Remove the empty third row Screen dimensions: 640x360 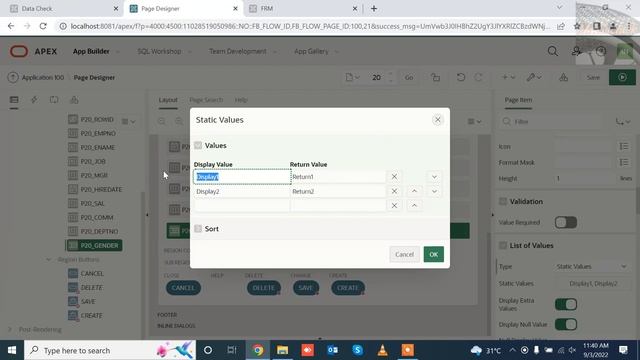(394, 205)
